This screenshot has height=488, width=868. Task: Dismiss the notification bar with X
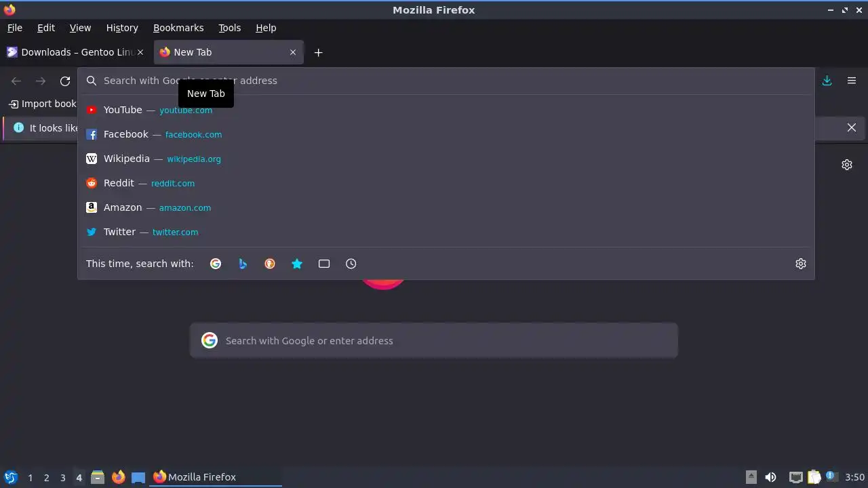pos(852,127)
